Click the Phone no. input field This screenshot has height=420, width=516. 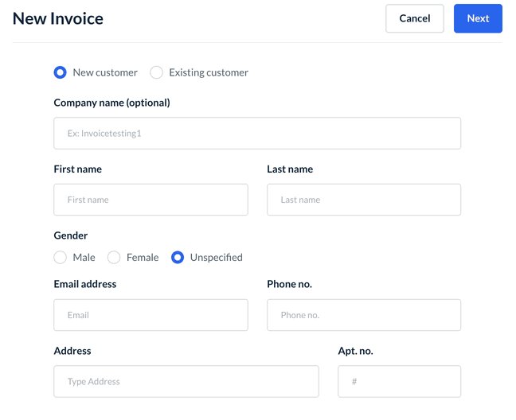click(364, 315)
